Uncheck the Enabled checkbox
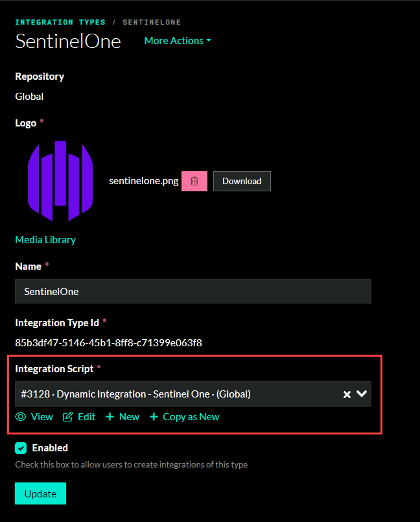The height and width of the screenshot is (522, 420). [x=20, y=447]
